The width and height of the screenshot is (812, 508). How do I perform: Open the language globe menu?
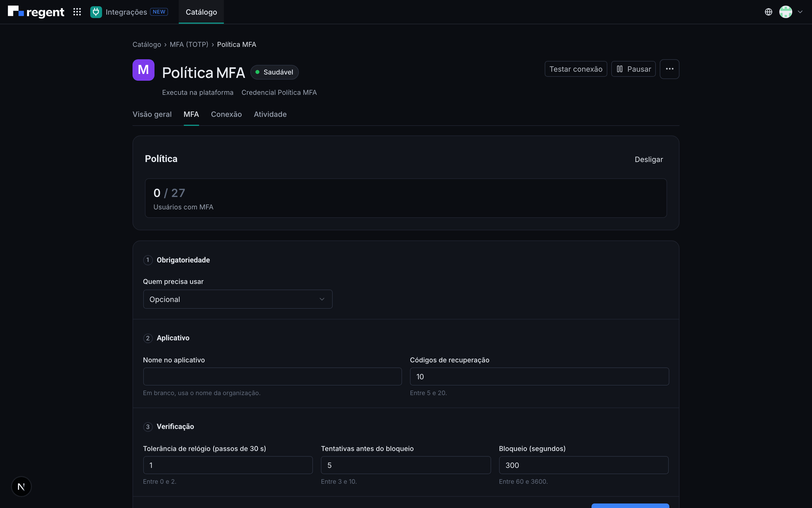point(768,12)
